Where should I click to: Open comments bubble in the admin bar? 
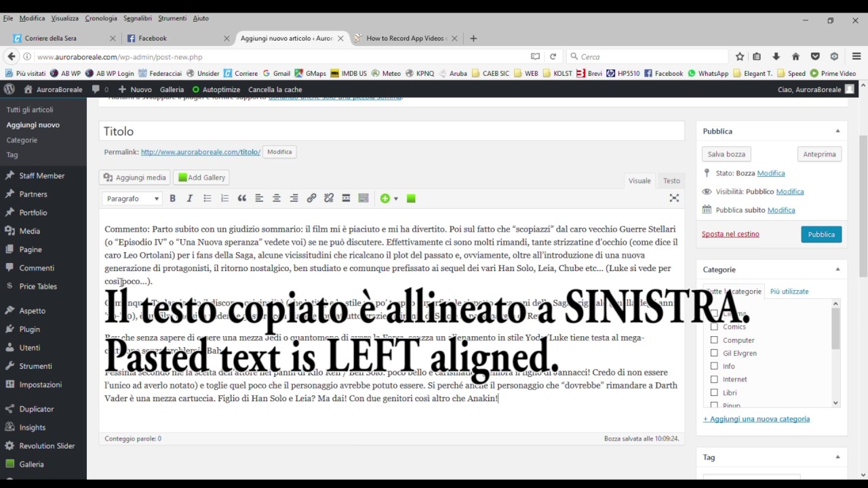(100, 89)
